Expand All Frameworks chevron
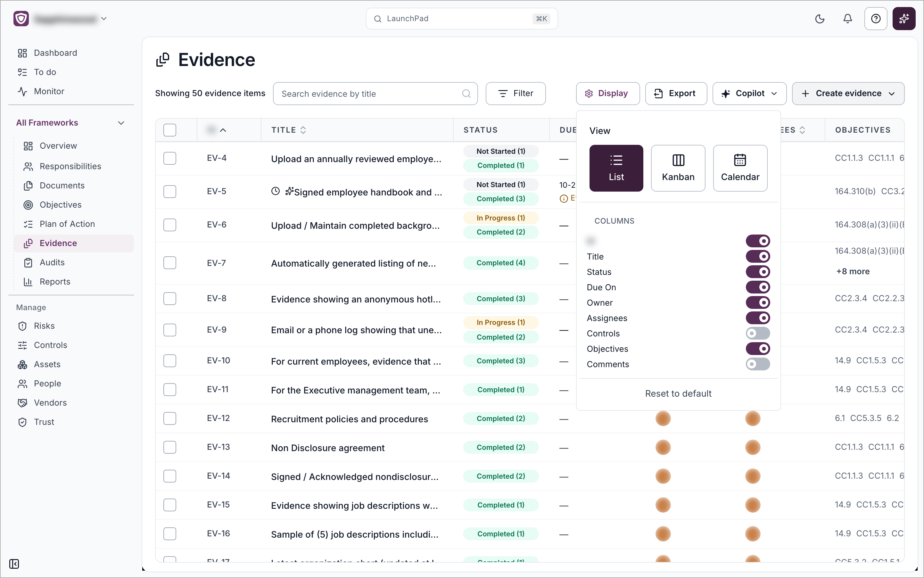The height and width of the screenshot is (578, 924). [x=121, y=123]
